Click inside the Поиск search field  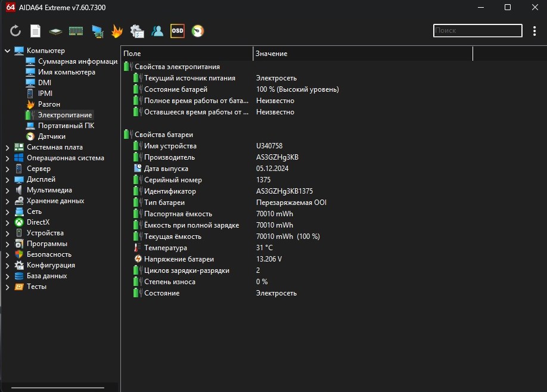(x=477, y=30)
